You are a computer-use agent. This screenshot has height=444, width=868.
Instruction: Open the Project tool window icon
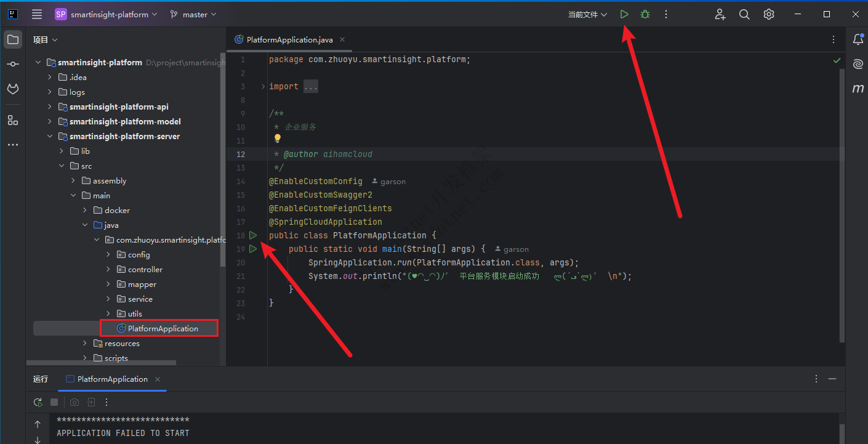tap(13, 40)
